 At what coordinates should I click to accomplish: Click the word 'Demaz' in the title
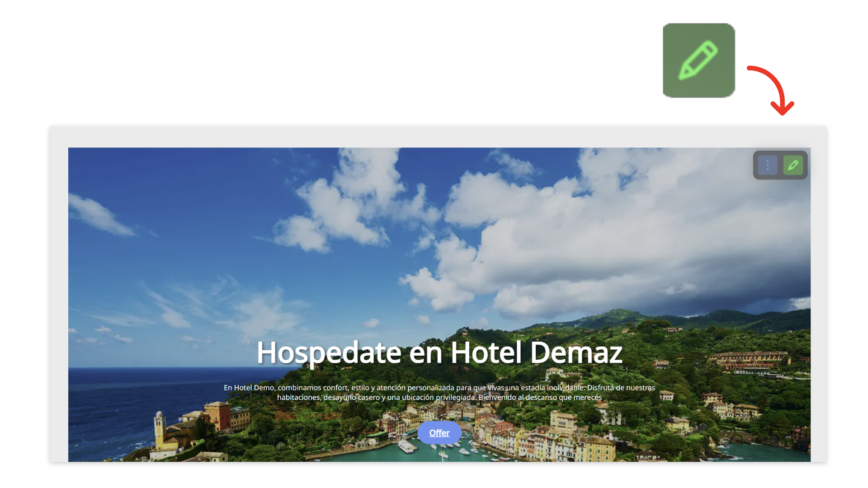click(576, 352)
